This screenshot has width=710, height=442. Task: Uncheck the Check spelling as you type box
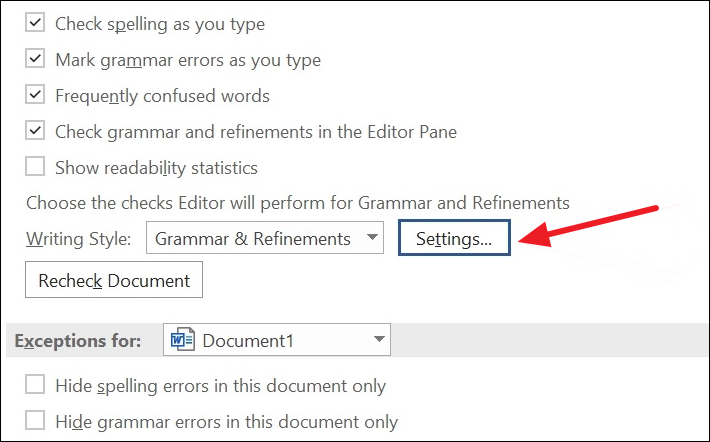35,23
